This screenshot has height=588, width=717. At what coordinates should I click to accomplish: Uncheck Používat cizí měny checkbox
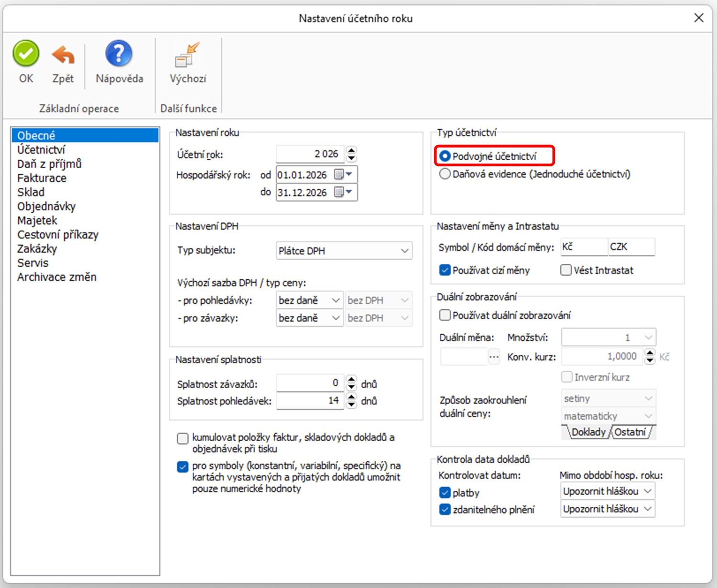(x=445, y=270)
